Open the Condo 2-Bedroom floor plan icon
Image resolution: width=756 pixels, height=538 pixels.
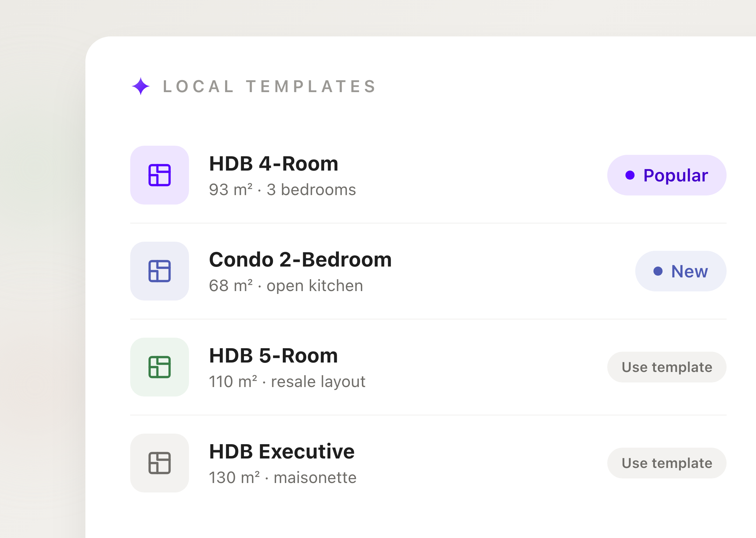[x=160, y=271]
